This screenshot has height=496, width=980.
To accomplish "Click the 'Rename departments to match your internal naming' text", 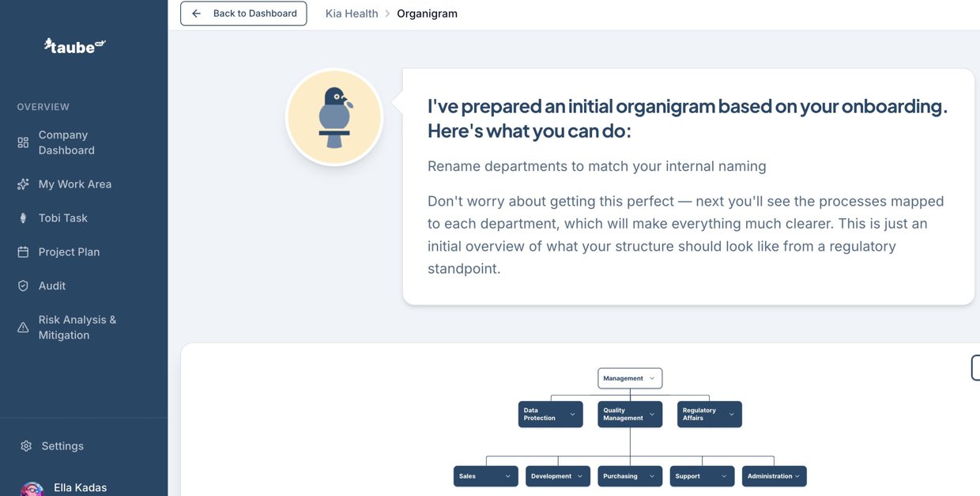I will (x=597, y=166).
